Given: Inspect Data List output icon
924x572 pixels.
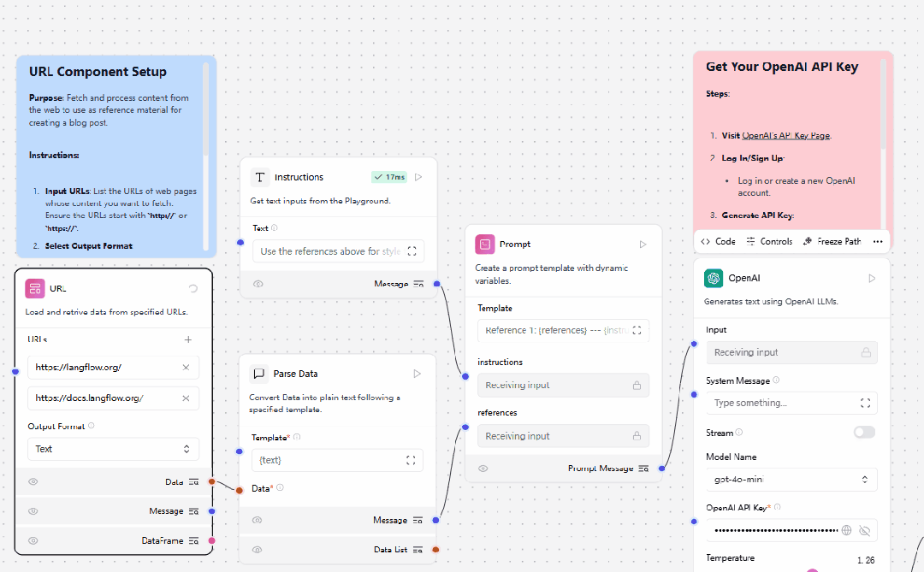Looking at the screenshot, I should 418,550.
